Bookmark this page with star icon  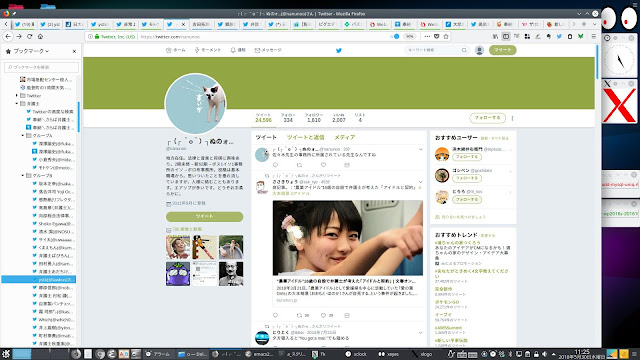point(446,36)
